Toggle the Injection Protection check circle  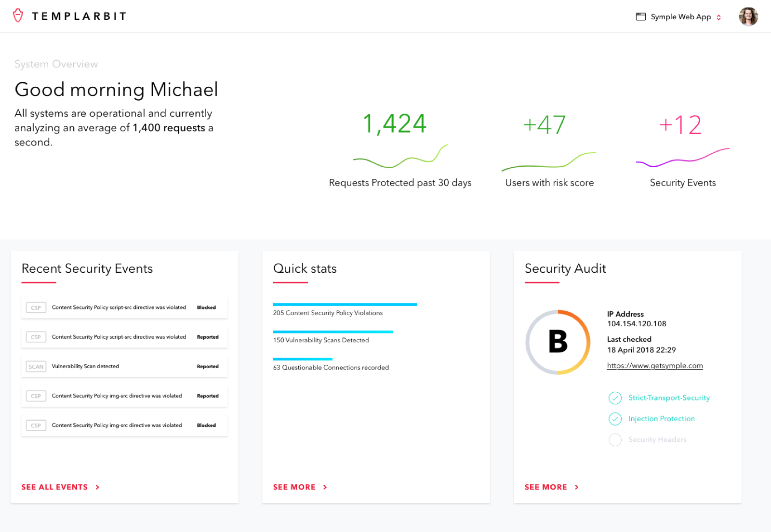pos(615,419)
